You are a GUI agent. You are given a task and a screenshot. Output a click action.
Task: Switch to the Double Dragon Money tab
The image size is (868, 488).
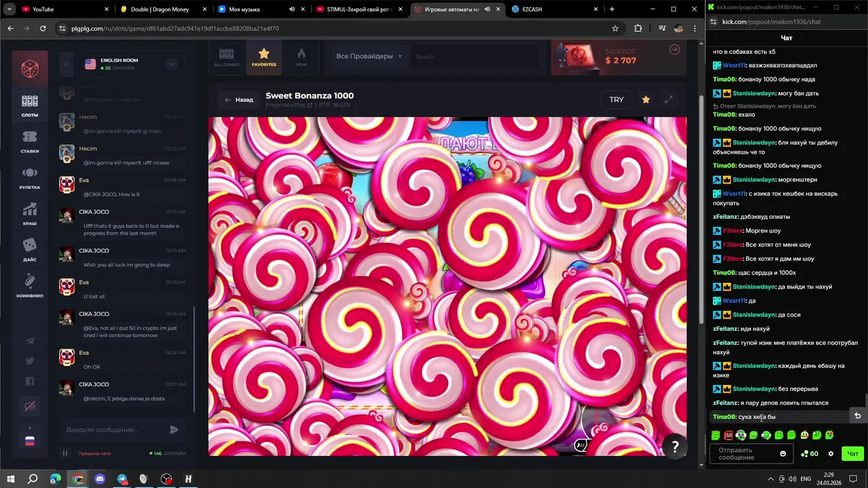click(x=163, y=9)
